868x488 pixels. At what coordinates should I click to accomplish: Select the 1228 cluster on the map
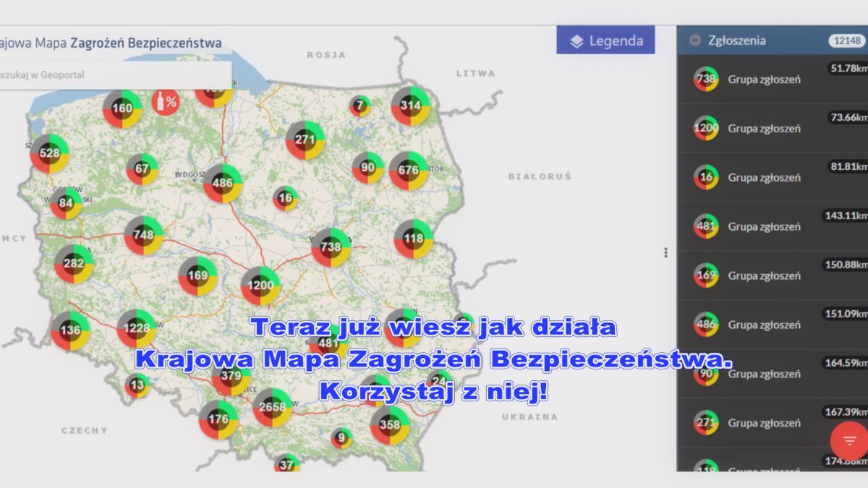[x=137, y=328]
